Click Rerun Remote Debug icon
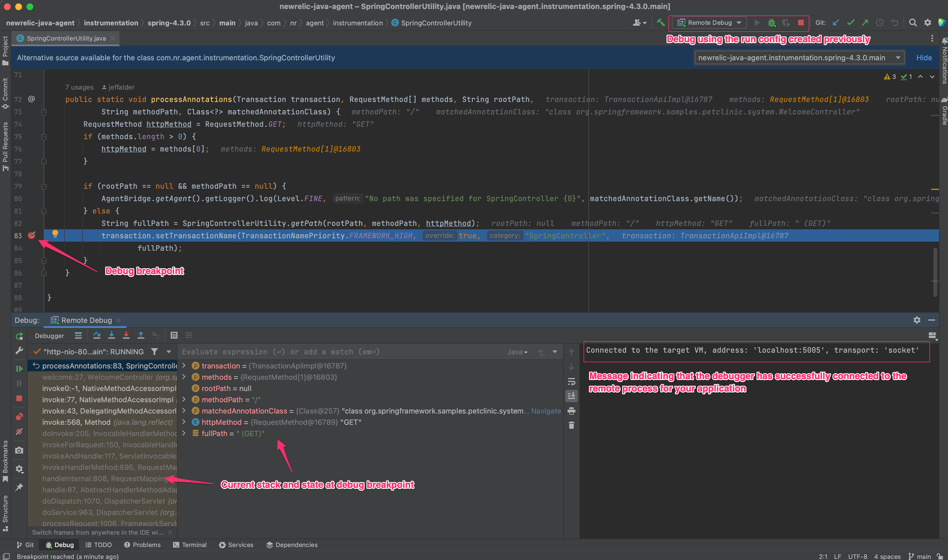This screenshot has height=560, width=948. coord(19,336)
